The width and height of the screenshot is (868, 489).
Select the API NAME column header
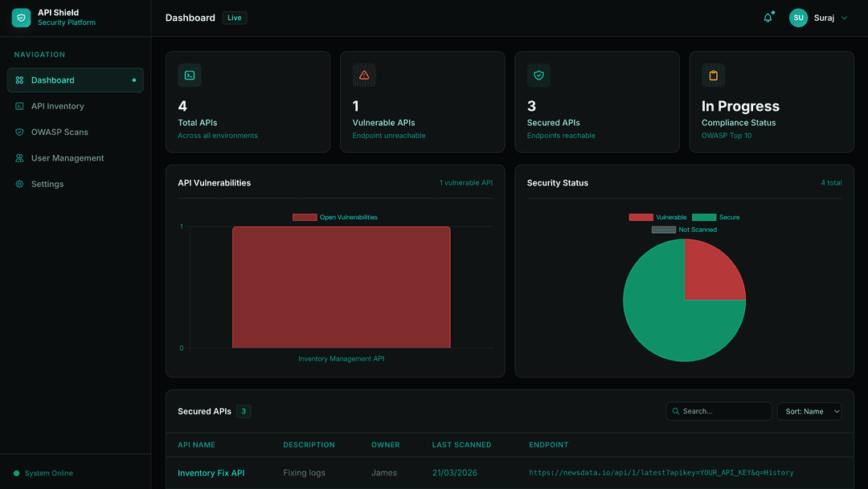[196, 444]
